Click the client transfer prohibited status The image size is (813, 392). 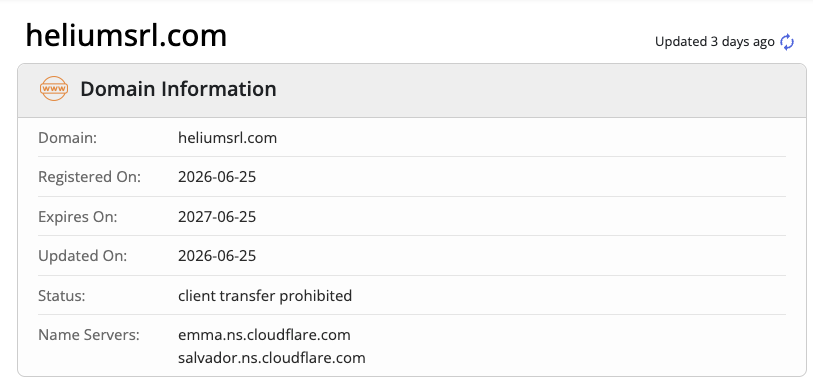(x=265, y=296)
